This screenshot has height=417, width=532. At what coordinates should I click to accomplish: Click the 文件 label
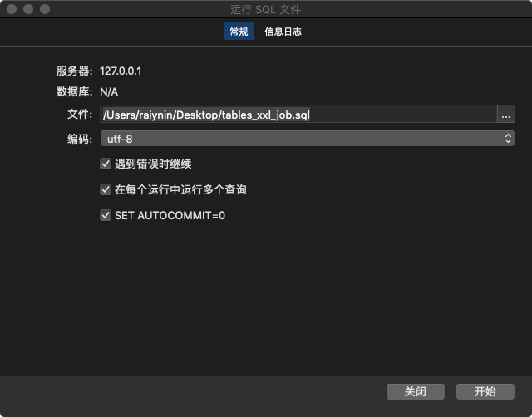80,115
